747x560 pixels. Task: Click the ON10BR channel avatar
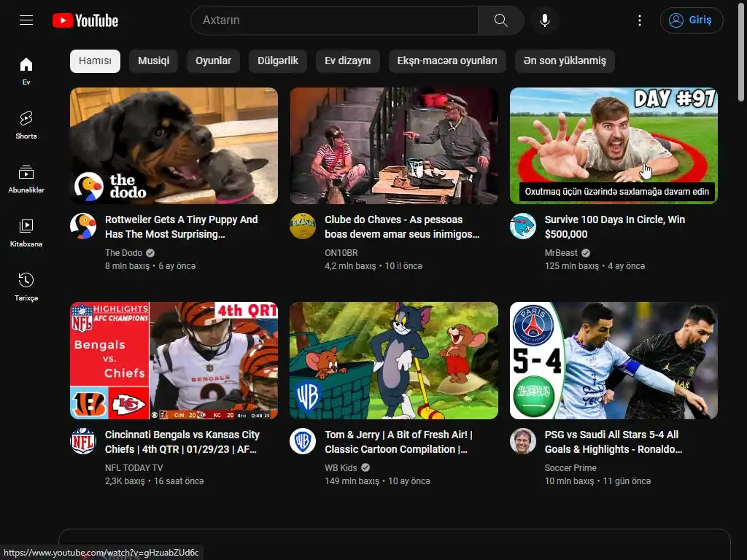point(303,226)
